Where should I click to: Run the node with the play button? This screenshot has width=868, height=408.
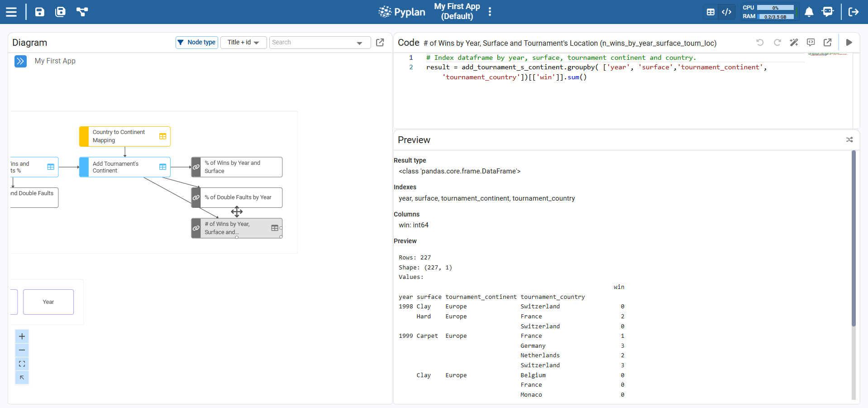click(849, 43)
